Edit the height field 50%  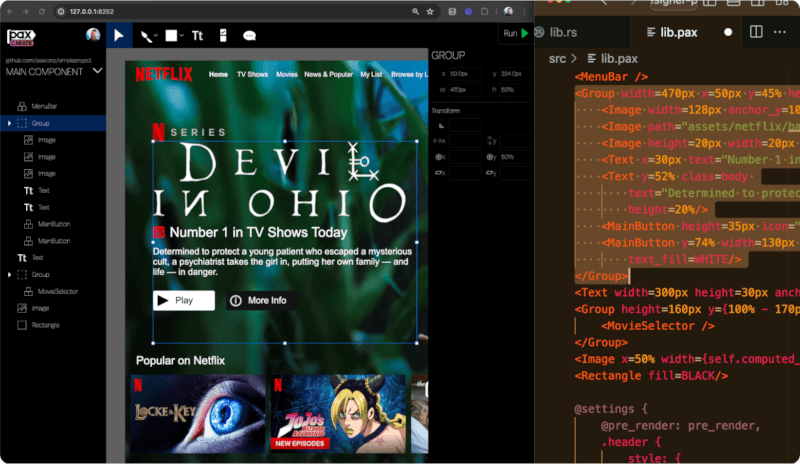point(514,89)
